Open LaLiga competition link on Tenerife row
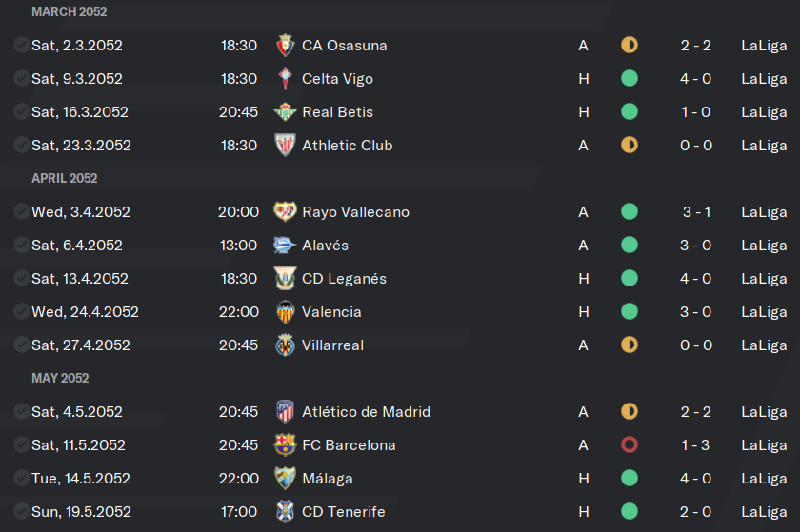 [764, 512]
